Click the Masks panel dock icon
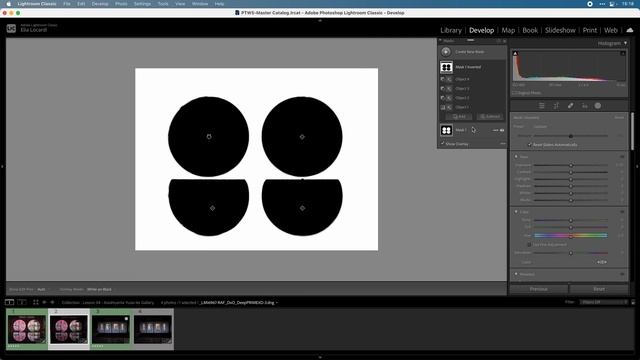The height and width of the screenshot is (360, 640). point(499,41)
